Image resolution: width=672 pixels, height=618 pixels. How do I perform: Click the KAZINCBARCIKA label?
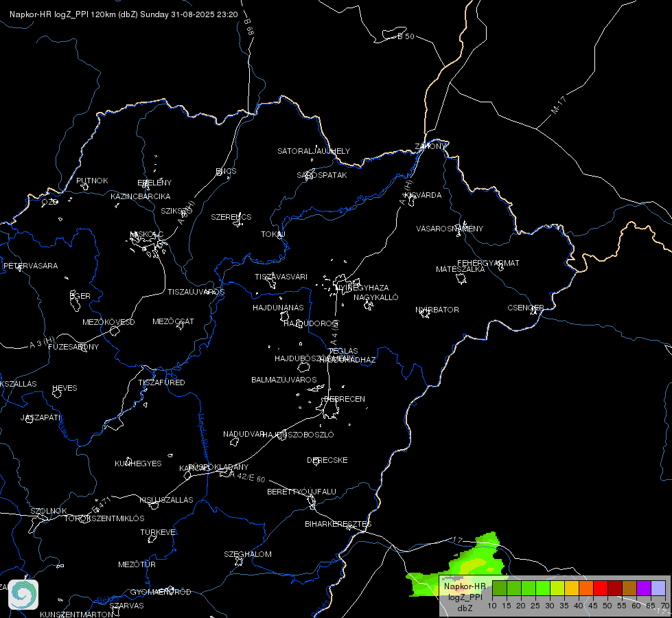click(x=141, y=196)
